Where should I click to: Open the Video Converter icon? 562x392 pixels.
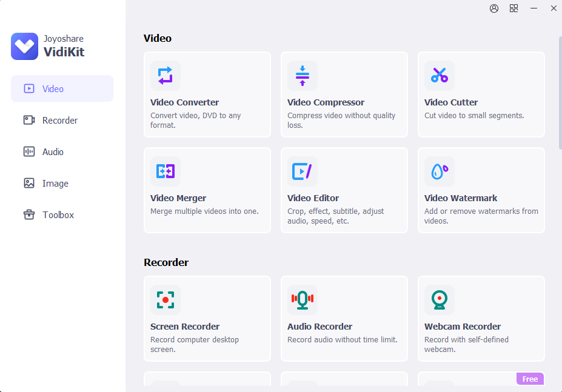pos(166,76)
